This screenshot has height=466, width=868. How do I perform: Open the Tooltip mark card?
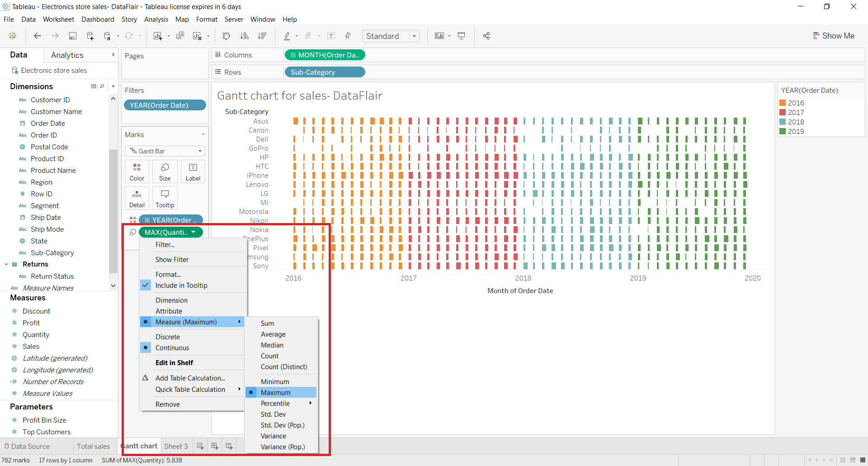pyautogui.click(x=165, y=198)
